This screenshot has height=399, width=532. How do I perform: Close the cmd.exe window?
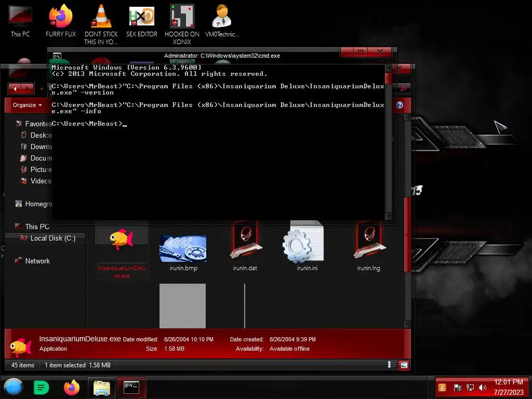[380, 52]
